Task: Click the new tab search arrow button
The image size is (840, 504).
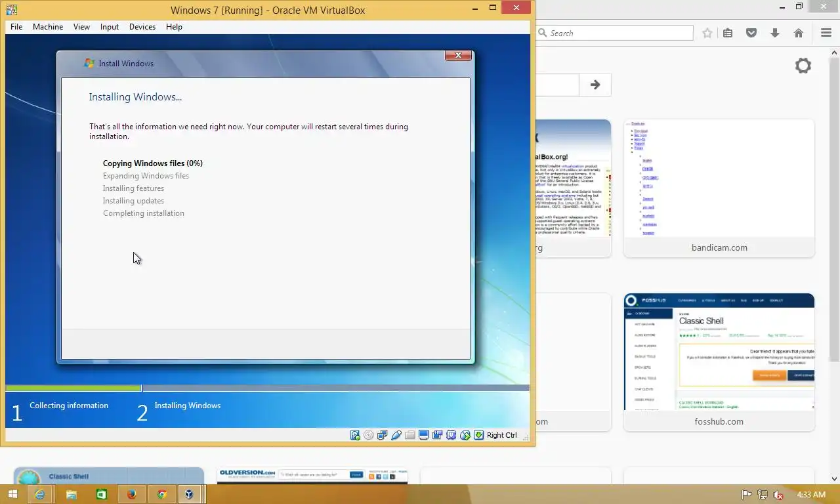Action: (595, 85)
